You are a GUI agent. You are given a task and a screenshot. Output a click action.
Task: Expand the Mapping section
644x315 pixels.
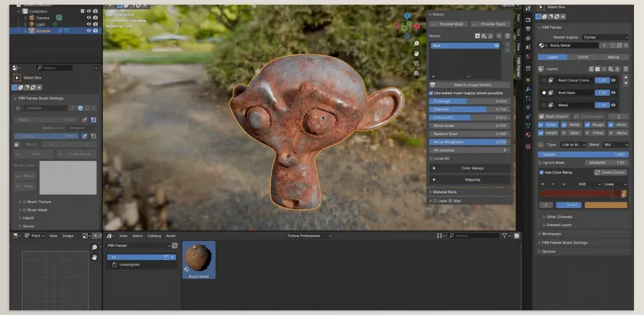point(470,180)
